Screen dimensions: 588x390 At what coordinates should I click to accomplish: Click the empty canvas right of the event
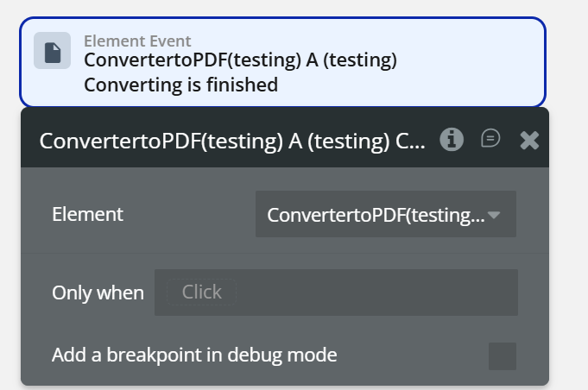pyautogui.click(x=568, y=60)
